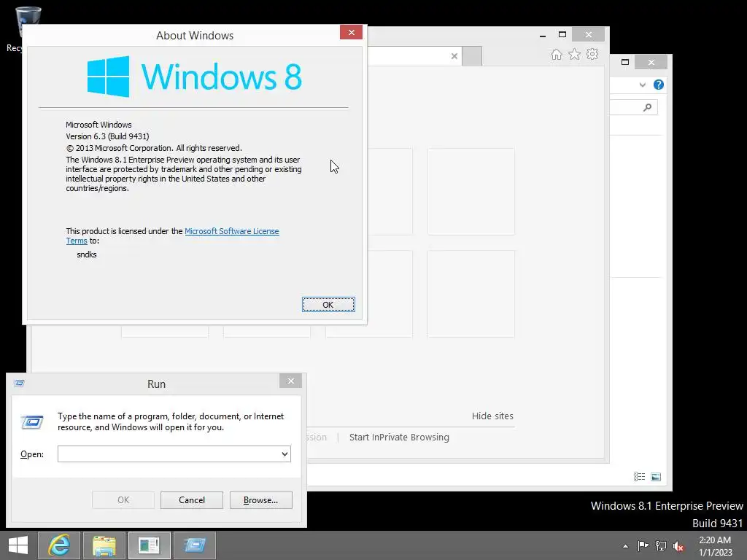Viewport: 747px width, 560px height.
Task: Expand the Run dialog Open dropdown arrow
Action: coord(285,454)
